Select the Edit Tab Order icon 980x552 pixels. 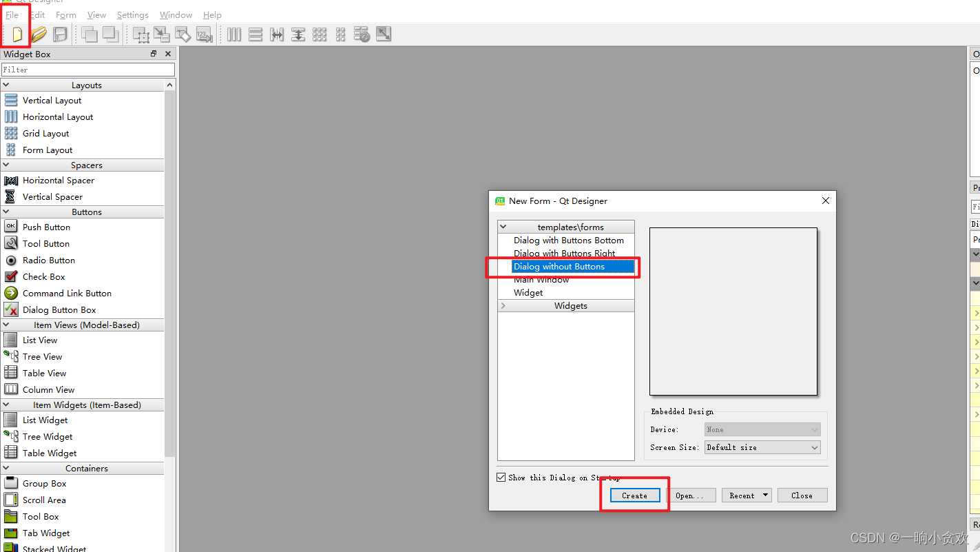pos(205,34)
